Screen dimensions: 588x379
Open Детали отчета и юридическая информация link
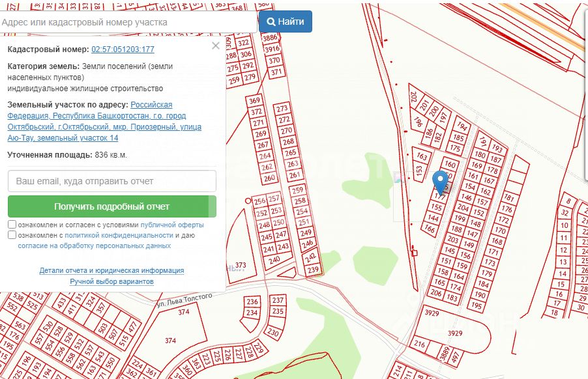[111, 270]
